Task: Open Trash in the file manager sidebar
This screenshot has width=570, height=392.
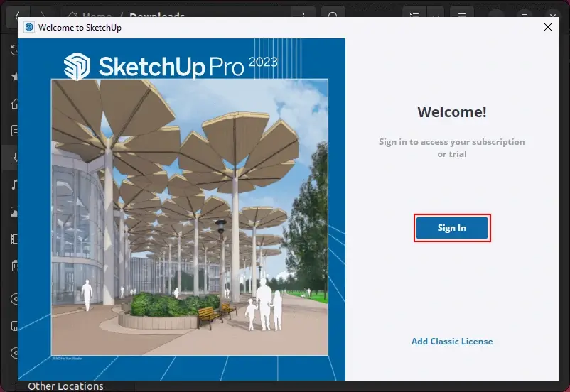Action: click(x=14, y=266)
